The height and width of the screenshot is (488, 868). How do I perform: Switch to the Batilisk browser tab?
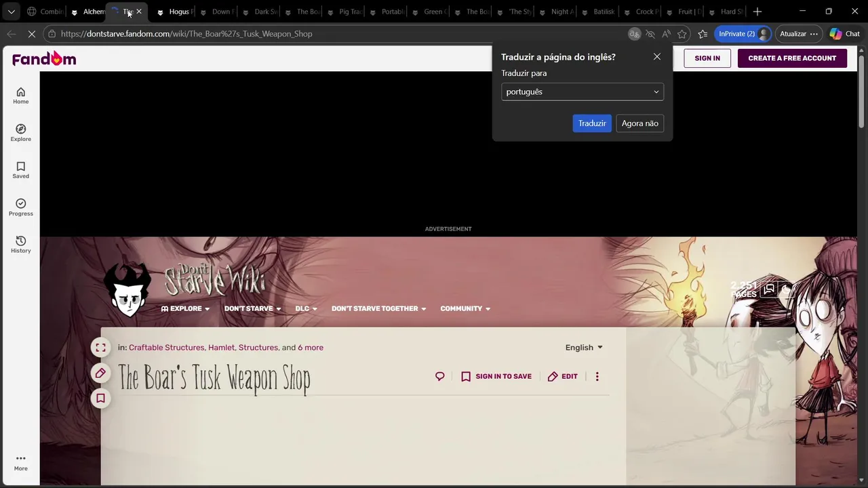598,12
